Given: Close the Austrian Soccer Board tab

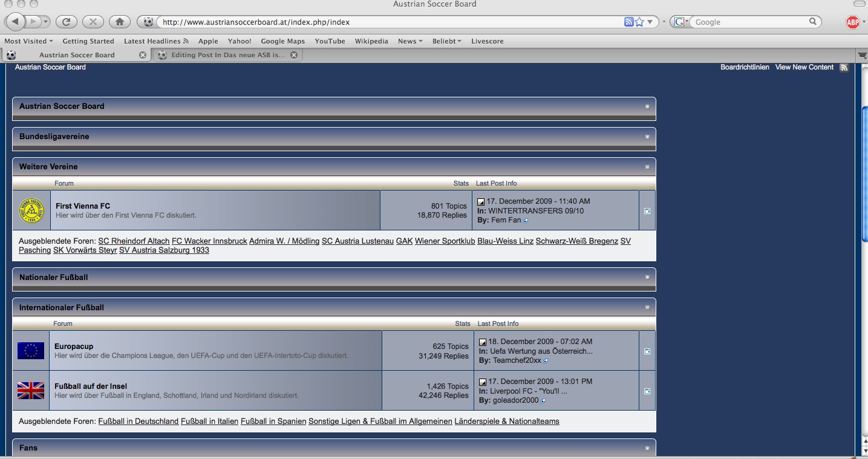Looking at the screenshot, I should [143, 55].
